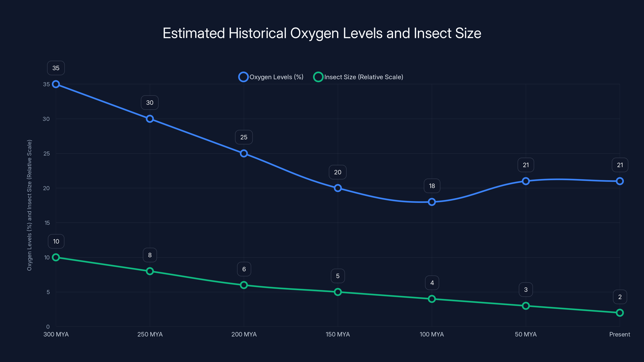Select the oxygen data point at Present
Image resolution: width=644 pixels, height=362 pixels.
click(620, 181)
